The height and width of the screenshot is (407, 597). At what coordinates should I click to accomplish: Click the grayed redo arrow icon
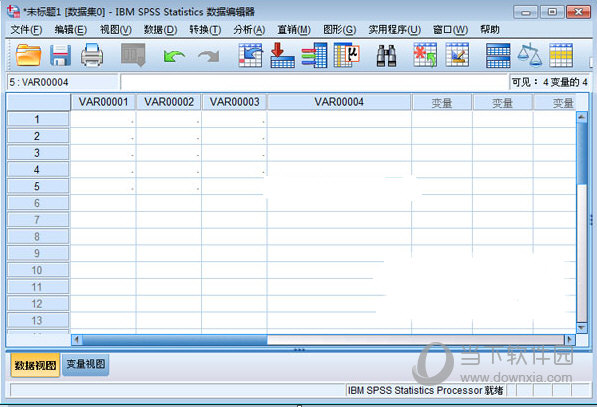click(209, 56)
